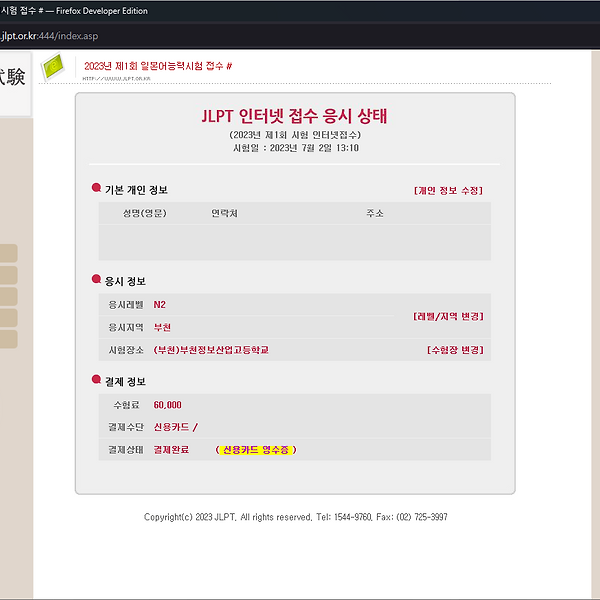Click the 성명(영문) column header
This screenshot has height=600, width=600.
coord(145,213)
